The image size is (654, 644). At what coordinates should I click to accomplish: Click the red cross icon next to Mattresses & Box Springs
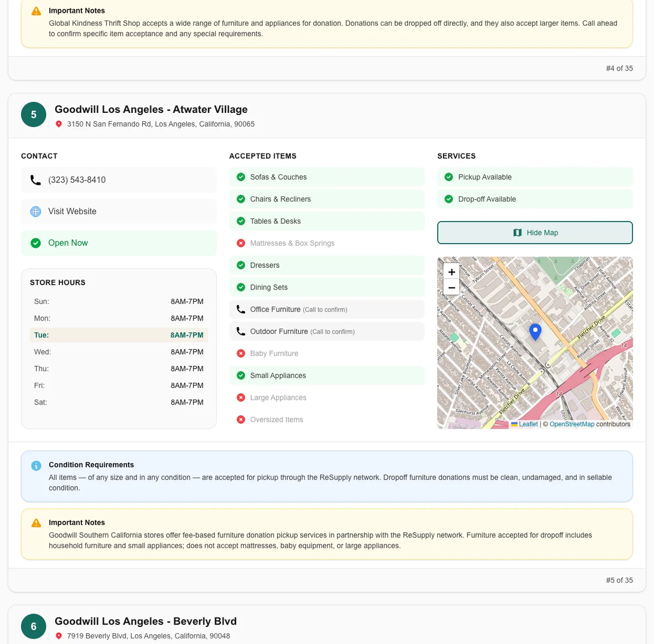[x=240, y=243]
